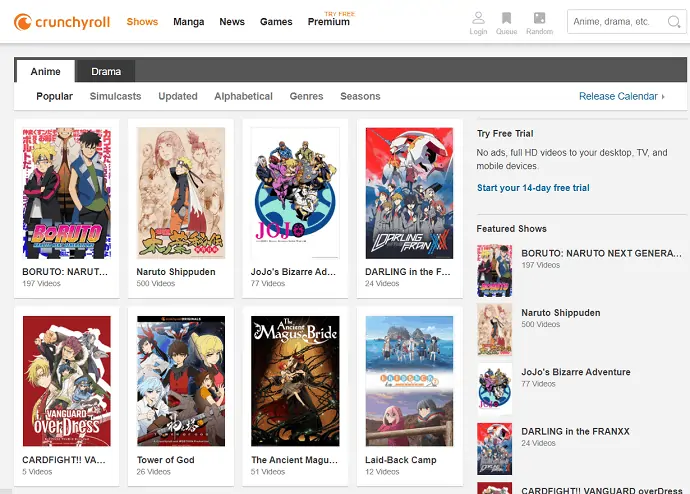Open the Release Calendar link
This screenshot has width=690, height=494.
click(618, 96)
